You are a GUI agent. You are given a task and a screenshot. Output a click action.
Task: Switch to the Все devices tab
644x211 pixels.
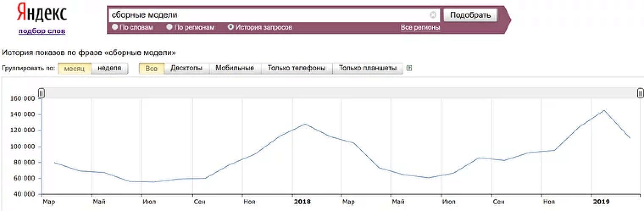point(151,68)
